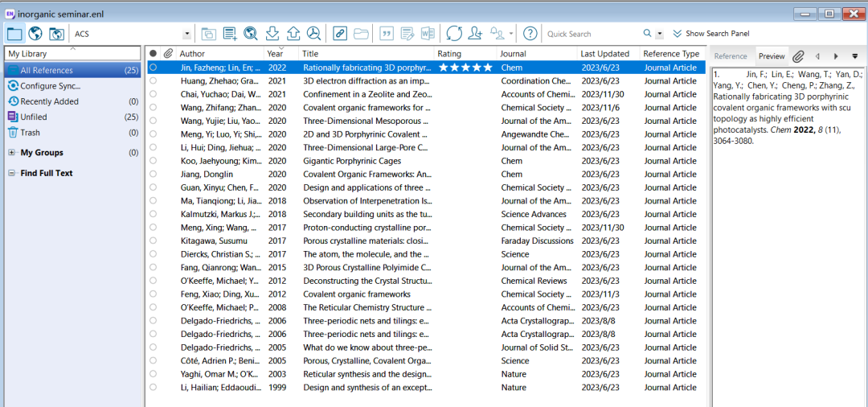This screenshot has height=407, width=868.
Task: Click the Share Library person-plus icon
Action: [475, 34]
